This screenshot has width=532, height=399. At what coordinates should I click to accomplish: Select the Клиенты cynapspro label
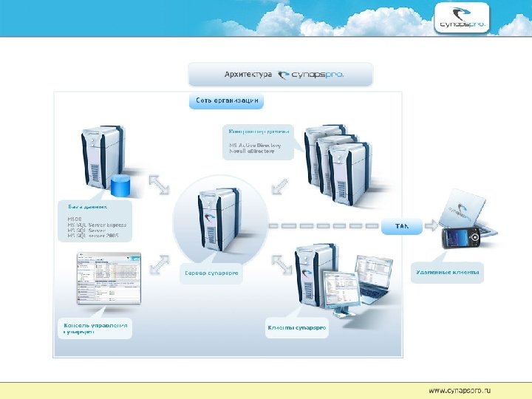point(297,328)
